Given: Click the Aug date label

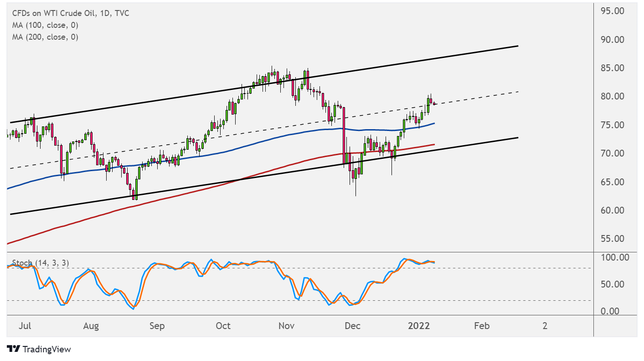Looking at the screenshot, I should coord(91,326).
